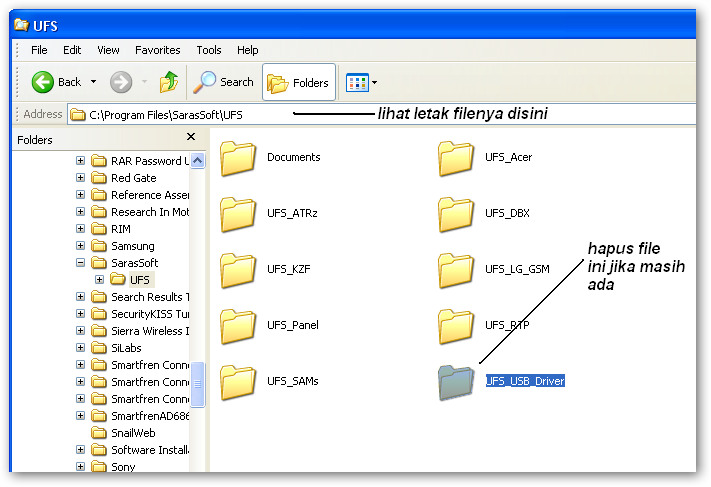Select RIM folder in tree
This screenshot has height=487, width=711.
[121, 229]
